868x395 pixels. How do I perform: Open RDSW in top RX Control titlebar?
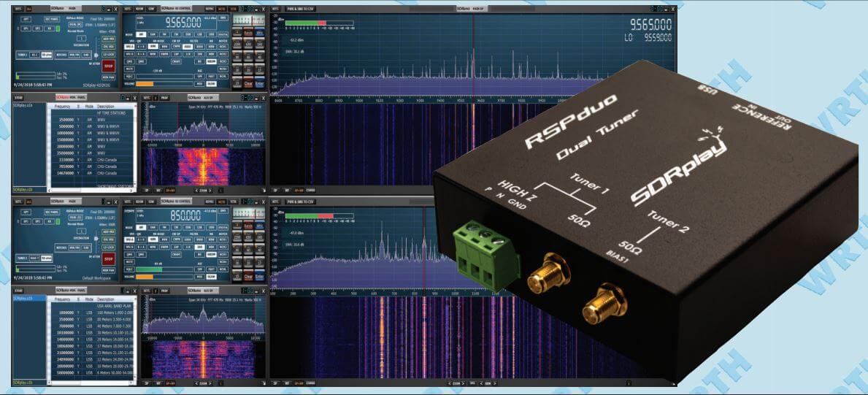(139, 9)
